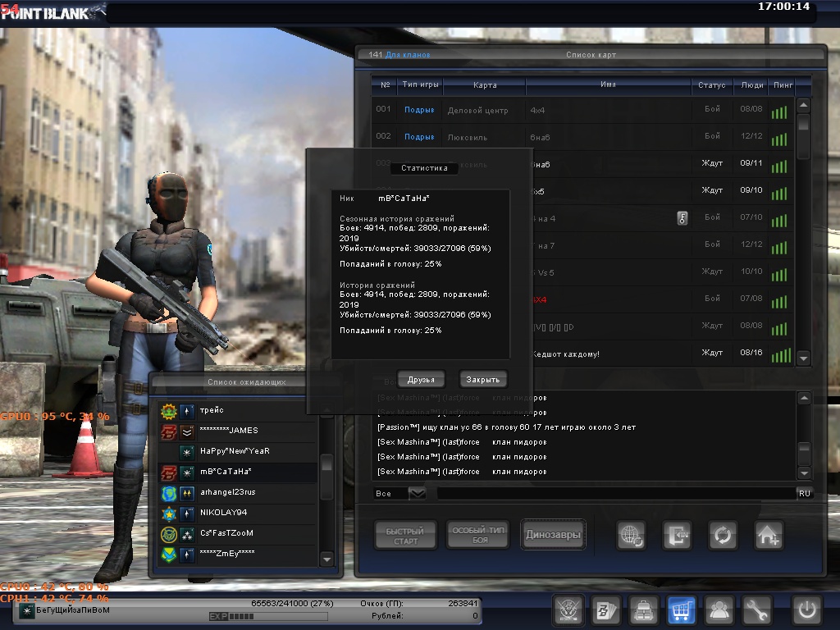Viewport: 840px width, 630px height.
Task: Click player rank icon beside БеГуЩиЙзаПиВоМ
Action: (26, 610)
